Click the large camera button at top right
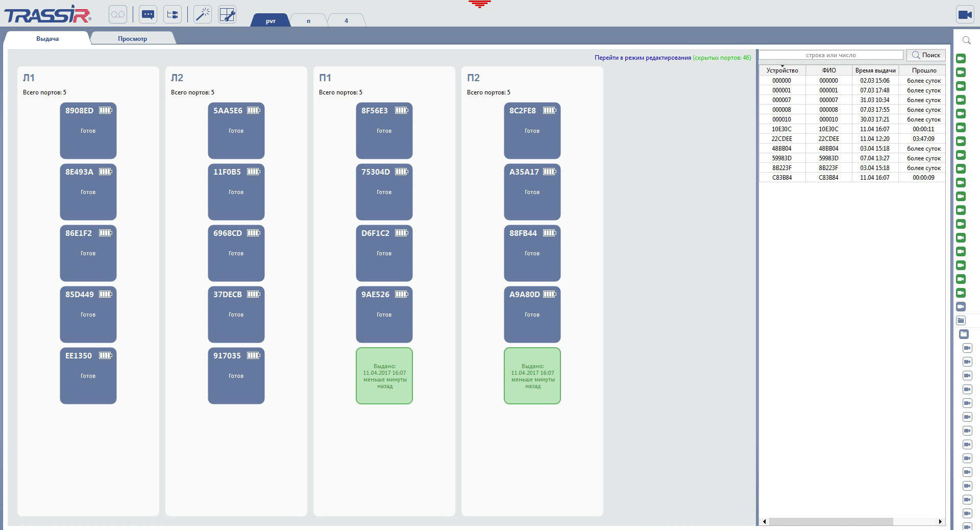The image size is (980, 530). (x=965, y=15)
